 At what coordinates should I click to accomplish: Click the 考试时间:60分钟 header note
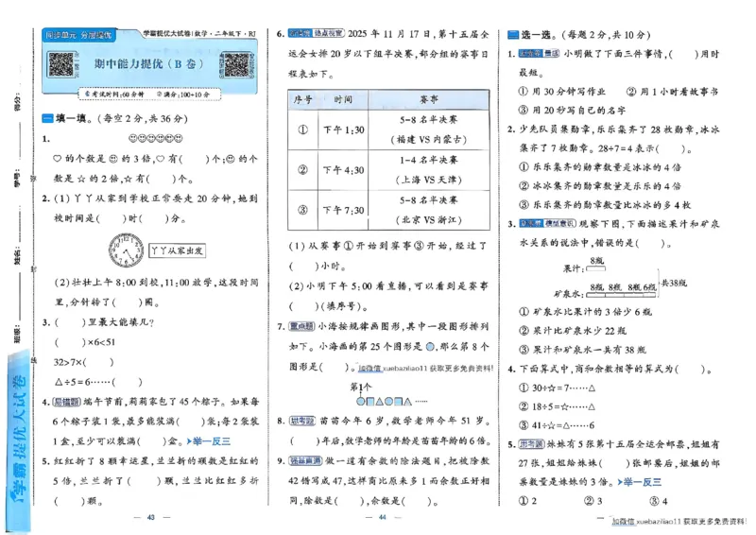(113, 95)
